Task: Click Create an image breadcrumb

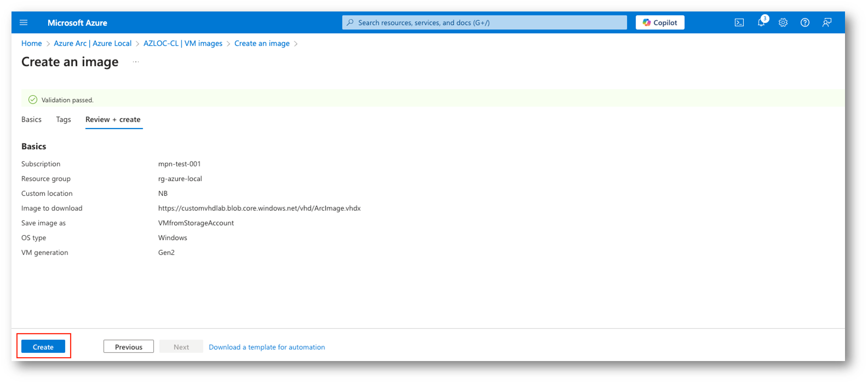Action: (262, 43)
